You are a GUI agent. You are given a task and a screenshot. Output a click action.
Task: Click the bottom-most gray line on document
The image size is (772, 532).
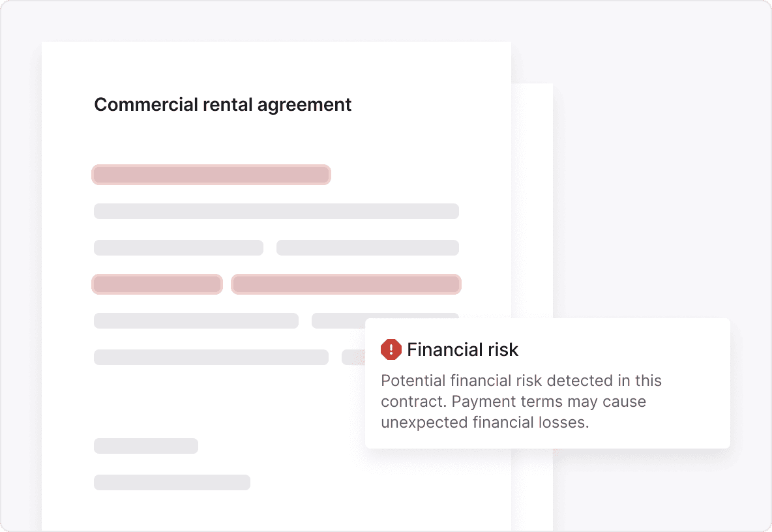click(171, 482)
